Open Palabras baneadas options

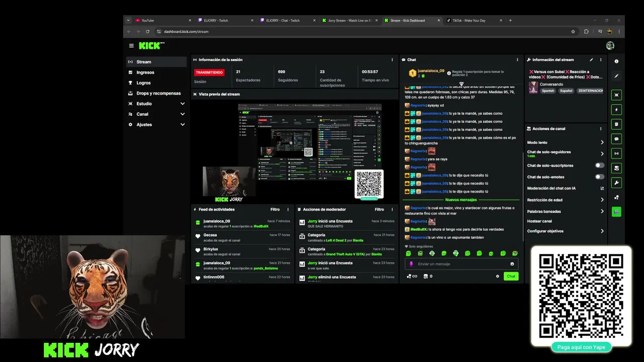[566, 212]
